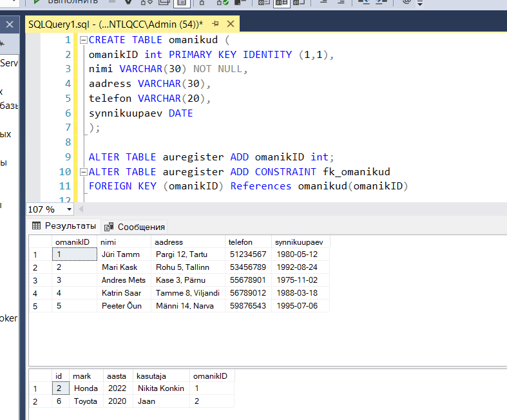Collapse the ALTER TABLE ADD CONSTRAINT block
The image size is (507, 420).
[83, 172]
